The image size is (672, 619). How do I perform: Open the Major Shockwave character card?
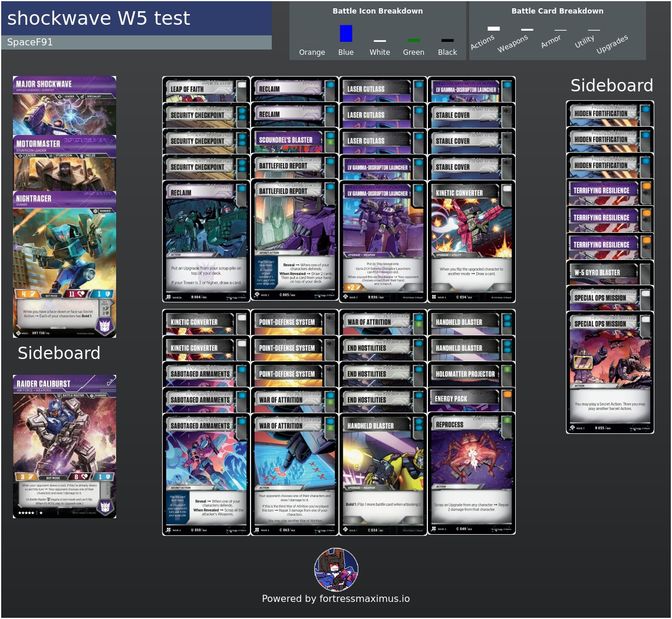tap(65, 106)
